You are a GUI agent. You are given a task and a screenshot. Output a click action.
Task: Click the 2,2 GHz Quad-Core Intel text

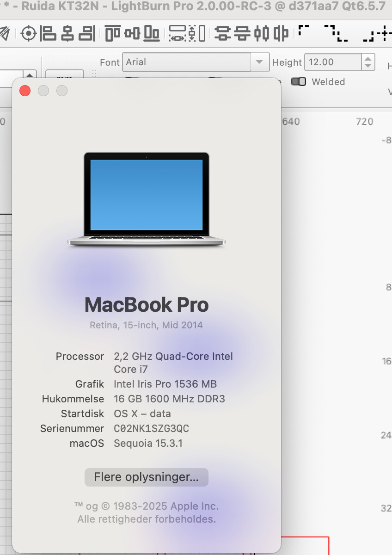tap(173, 356)
